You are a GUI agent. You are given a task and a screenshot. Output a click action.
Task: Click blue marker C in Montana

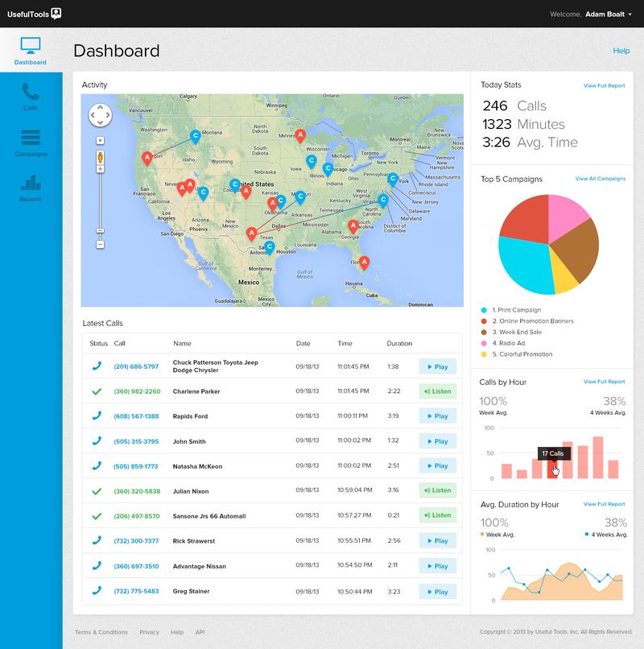[196, 136]
